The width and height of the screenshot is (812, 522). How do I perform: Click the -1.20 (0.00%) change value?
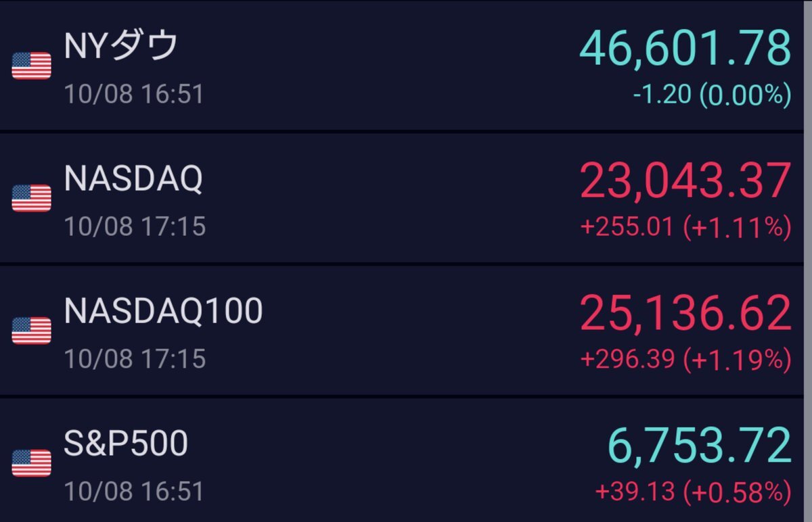[712, 95]
